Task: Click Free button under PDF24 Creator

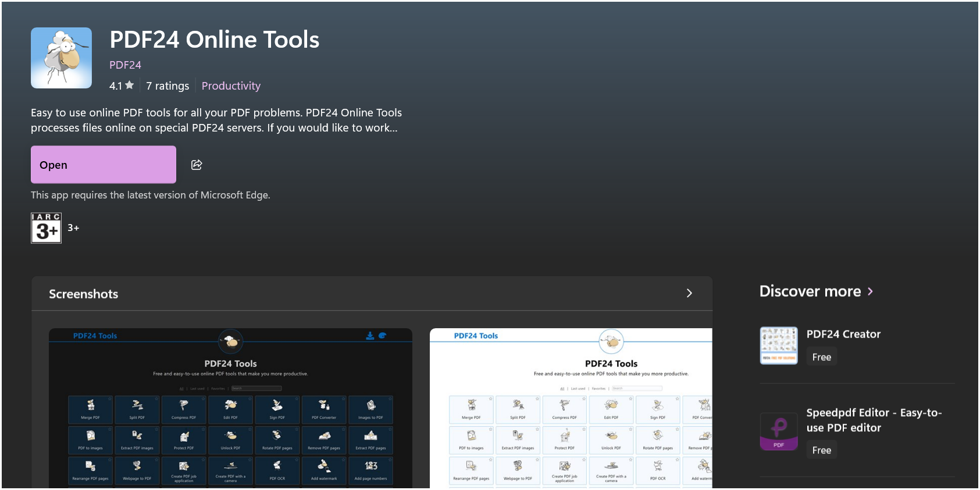Action: coord(821,357)
